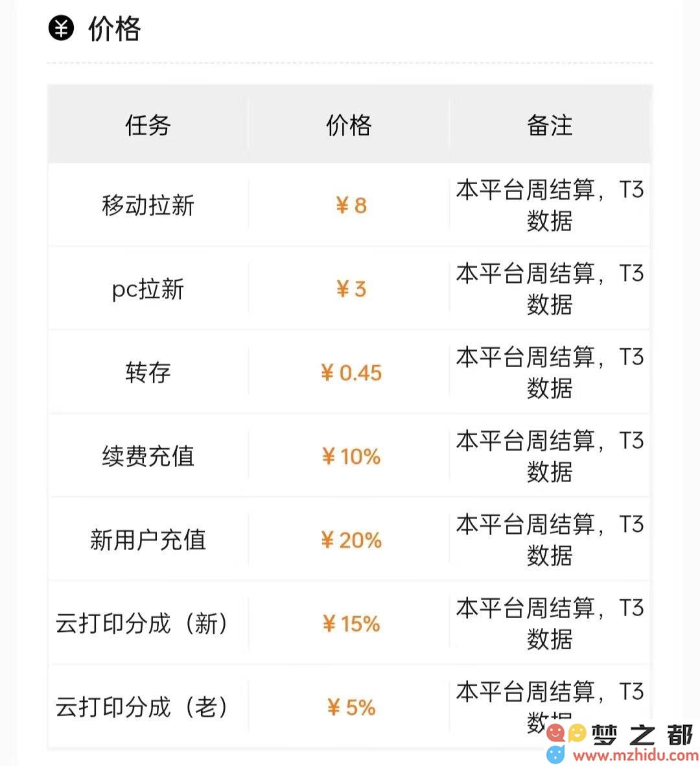Click the ¥5% price value
Image resolution: width=700 pixels, height=766 pixels.
[x=351, y=708]
